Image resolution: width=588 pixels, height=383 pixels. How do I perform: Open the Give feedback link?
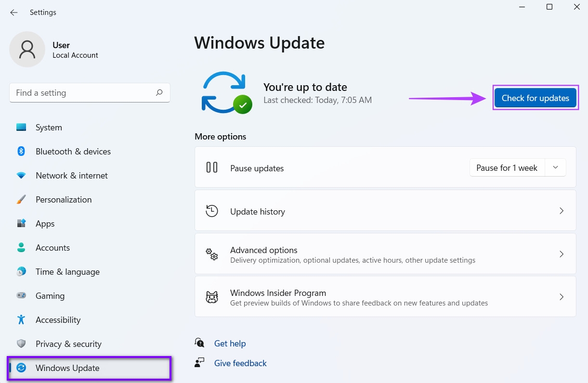[x=240, y=363]
